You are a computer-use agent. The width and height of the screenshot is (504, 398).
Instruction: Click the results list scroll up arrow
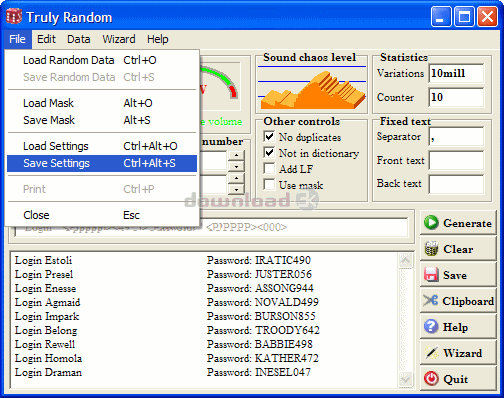coord(405,260)
